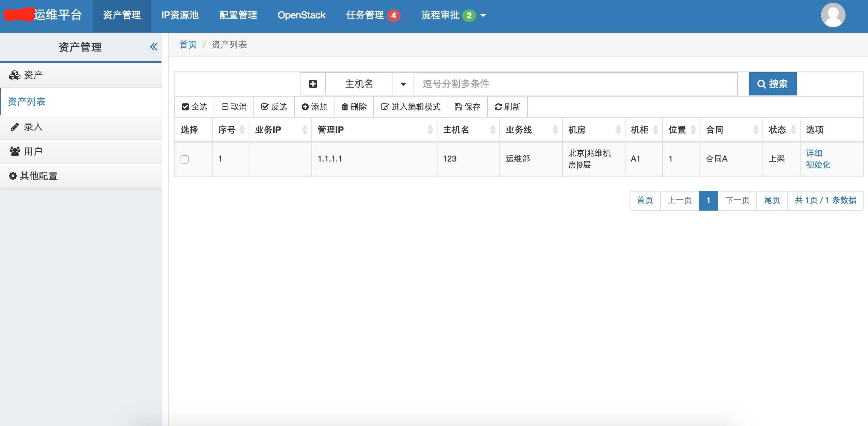Click 进入编辑模式 button
This screenshot has width=868, height=426.
pos(410,107)
